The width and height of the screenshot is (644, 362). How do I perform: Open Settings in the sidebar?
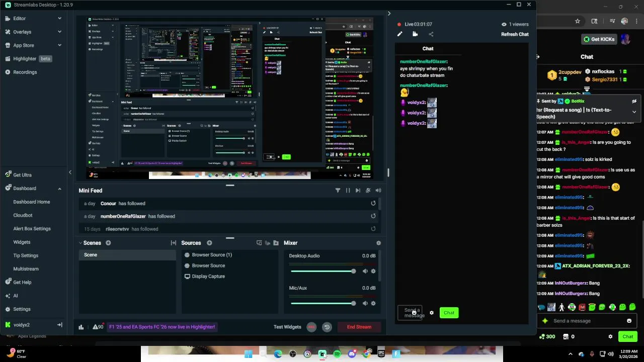click(x=22, y=309)
